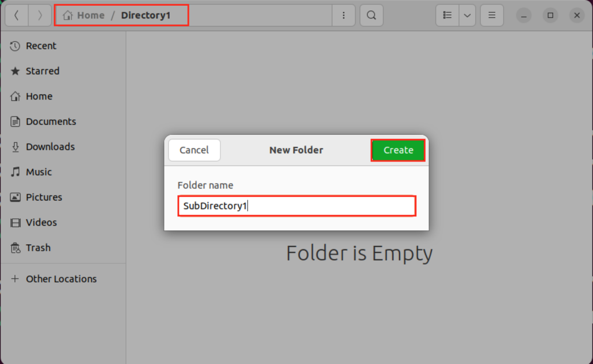Expand the view options dropdown arrow
Screen dimensions: 593x364
click(x=467, y=16)
